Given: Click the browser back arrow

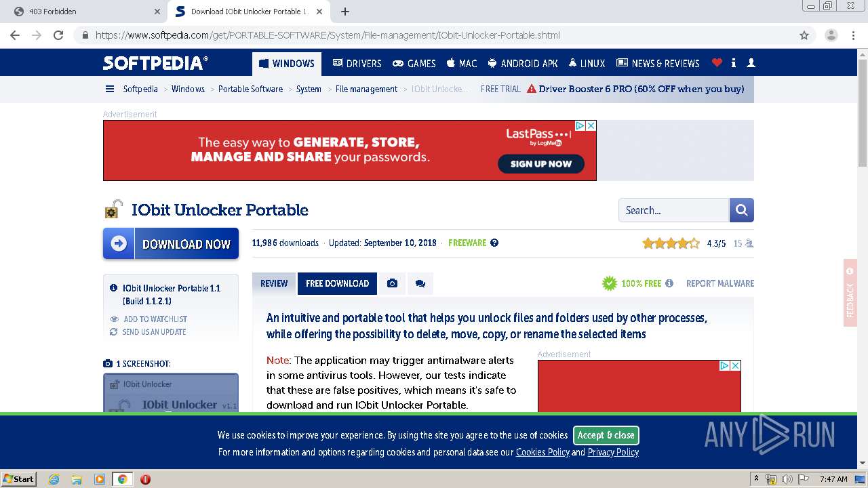Looking at the screenshot, I should tap(14, 35).
